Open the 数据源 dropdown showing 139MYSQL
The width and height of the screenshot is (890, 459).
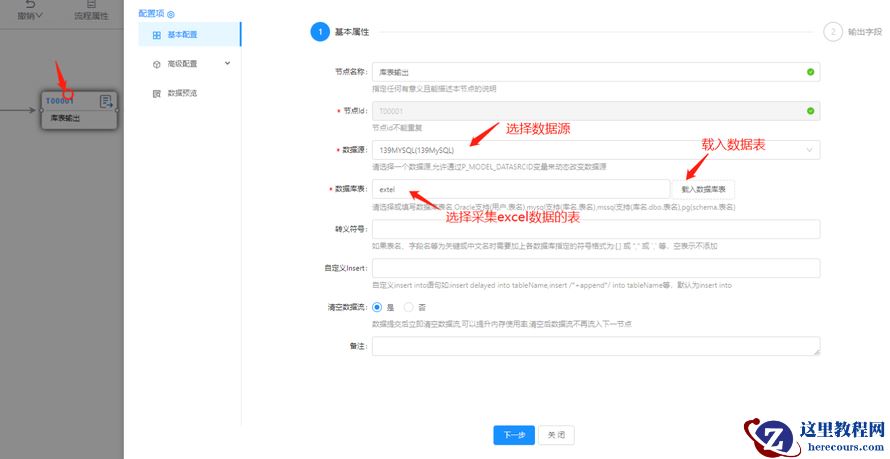coord(596,150)
